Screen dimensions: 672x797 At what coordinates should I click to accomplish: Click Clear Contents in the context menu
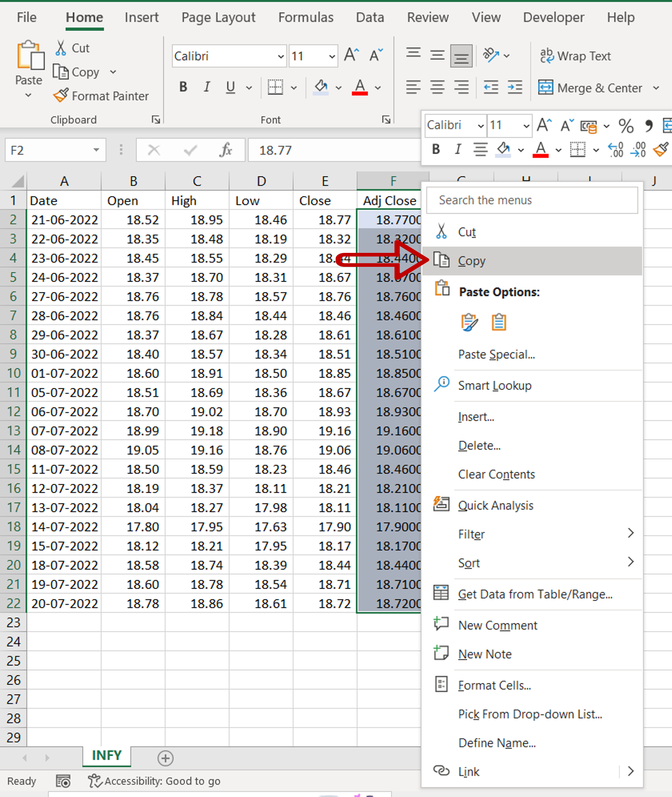coord(496,474)
